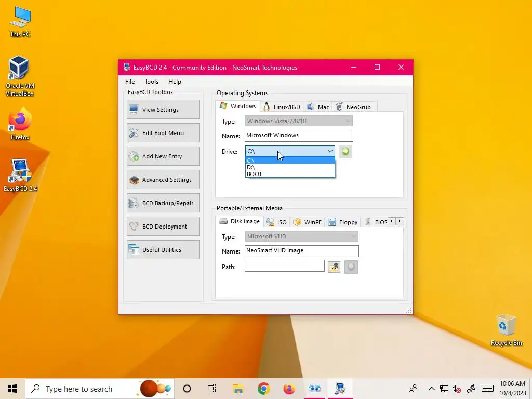Click the muted volume tray icon
The image size is (532, 399).
click(457, 389)
